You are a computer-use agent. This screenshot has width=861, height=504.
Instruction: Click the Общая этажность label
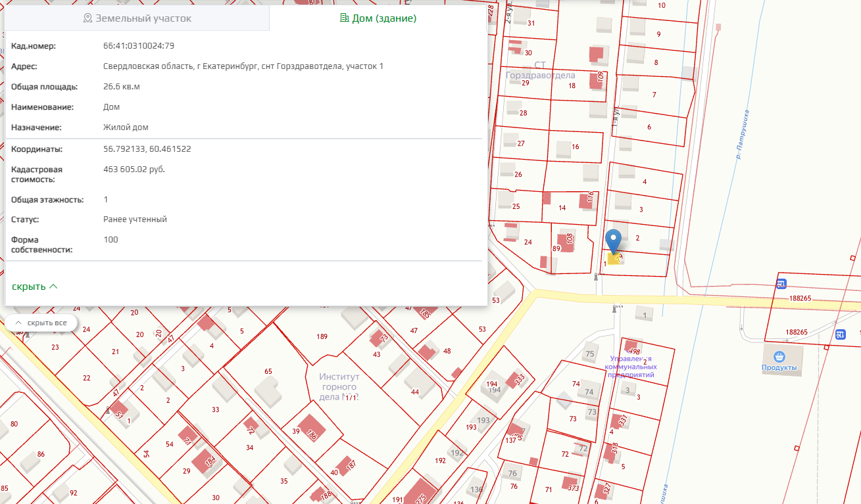pos(46,200)
